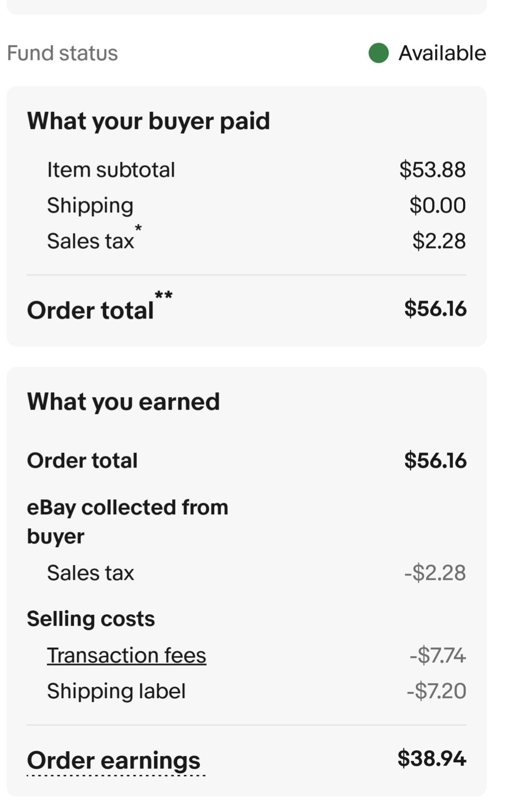The image size is (507, 812).
Task: Click the Shipping label cost entry
Action: [x=116, y=691]
